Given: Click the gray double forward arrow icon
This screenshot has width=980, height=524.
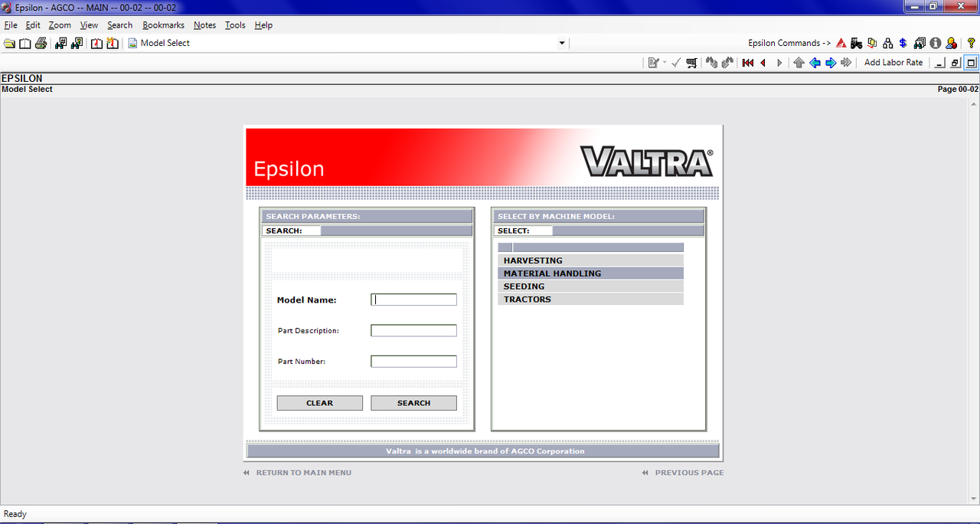Looking at the screenshot, I should [846, 63].
